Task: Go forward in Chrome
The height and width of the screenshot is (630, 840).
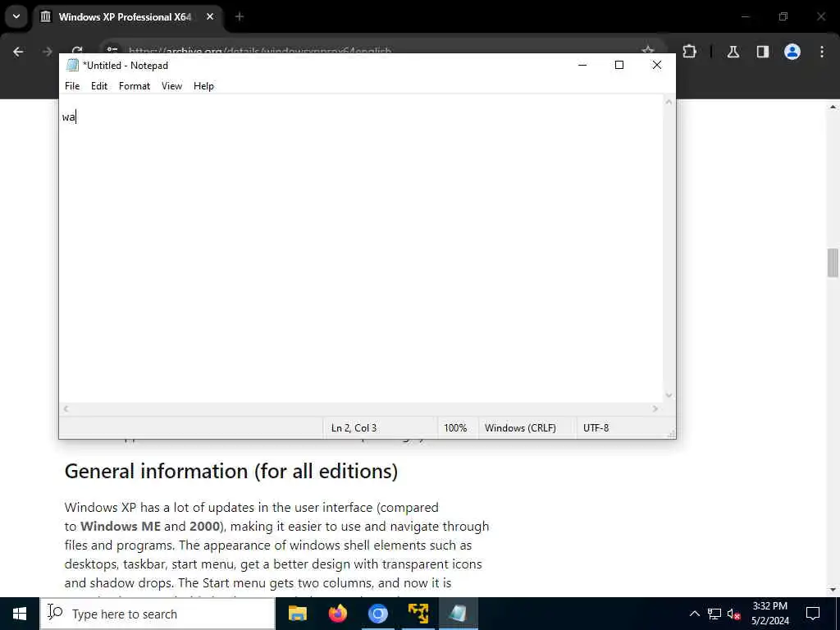Action: click(48, 52)
